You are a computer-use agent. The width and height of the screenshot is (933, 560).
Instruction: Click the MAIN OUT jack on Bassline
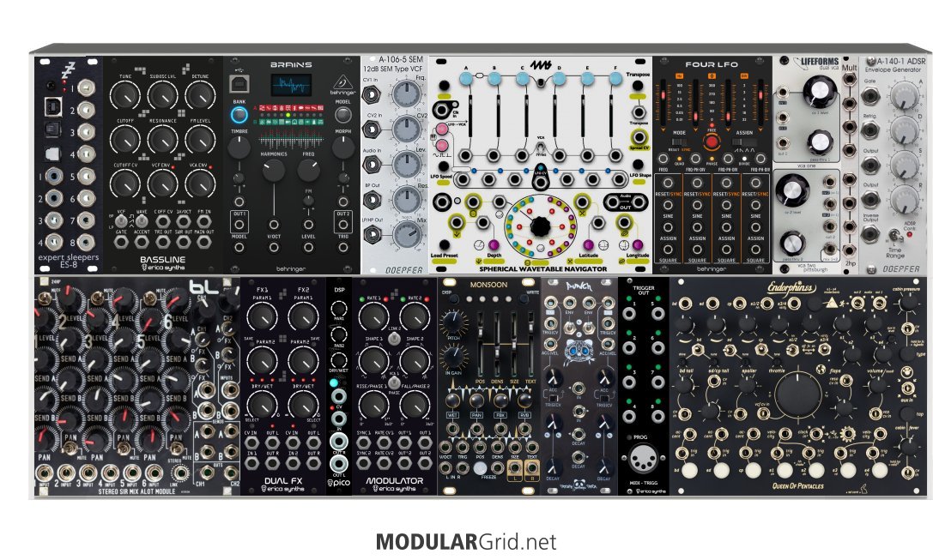[203, 242]
